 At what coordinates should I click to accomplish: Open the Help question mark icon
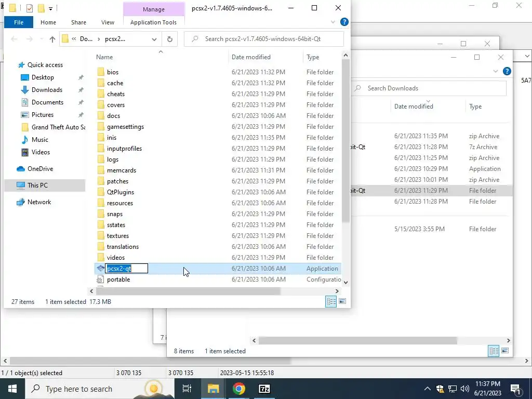[344, 22]
